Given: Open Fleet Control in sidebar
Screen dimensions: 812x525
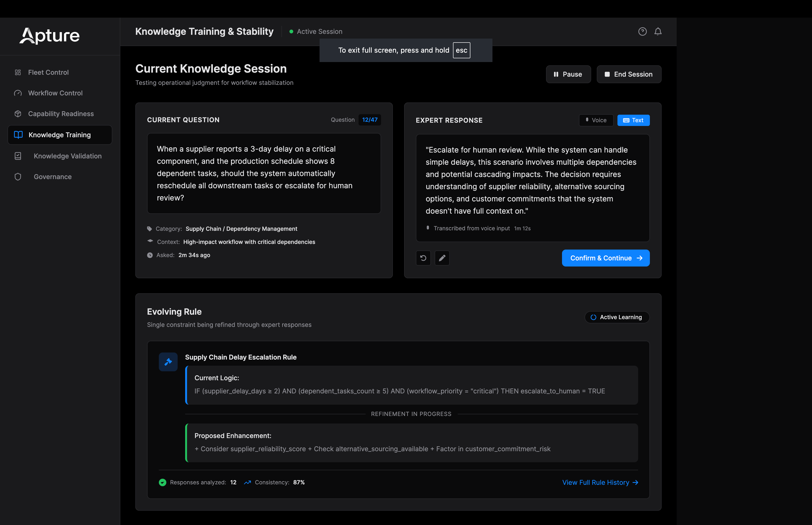Looking at the screenshot, I should (60, 72).
